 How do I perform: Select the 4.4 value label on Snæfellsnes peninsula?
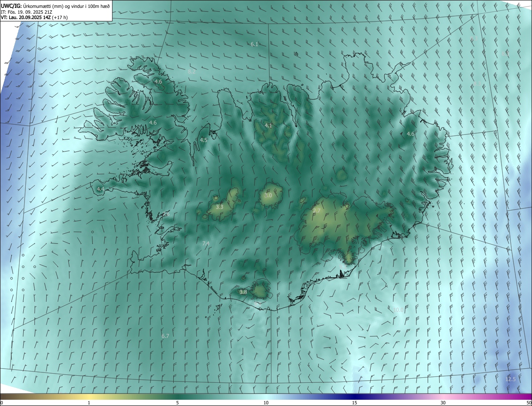pyautogui.click(x=100, y=189)
